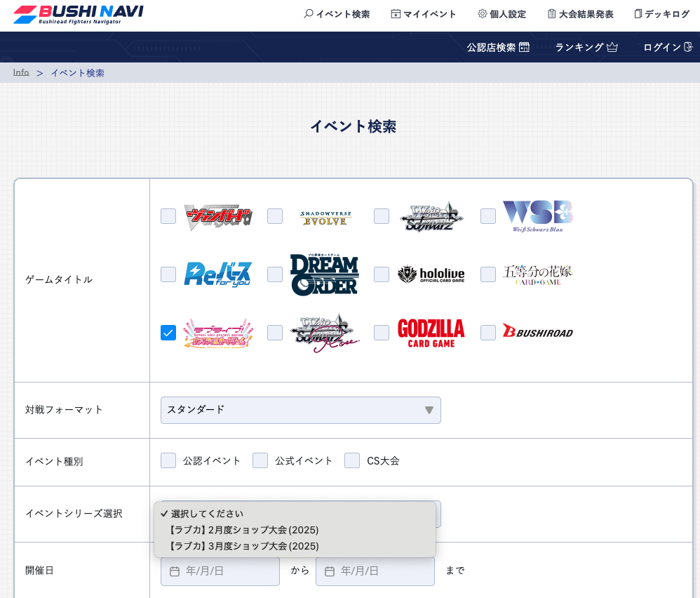The image size is (700, 598).
Task: Open the マイイベント nav item
Action: (x=423, y=14)
